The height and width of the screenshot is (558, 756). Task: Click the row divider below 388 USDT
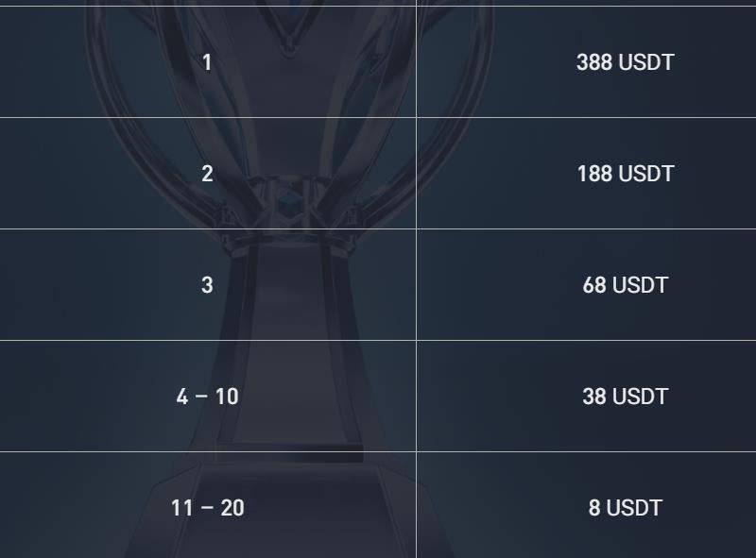(586, 117)
